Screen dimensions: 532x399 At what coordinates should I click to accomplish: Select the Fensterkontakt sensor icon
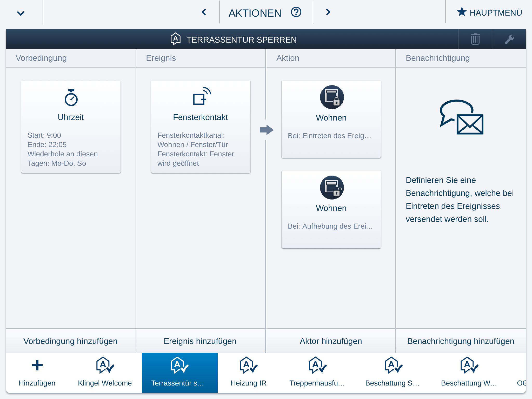point(202,96)
